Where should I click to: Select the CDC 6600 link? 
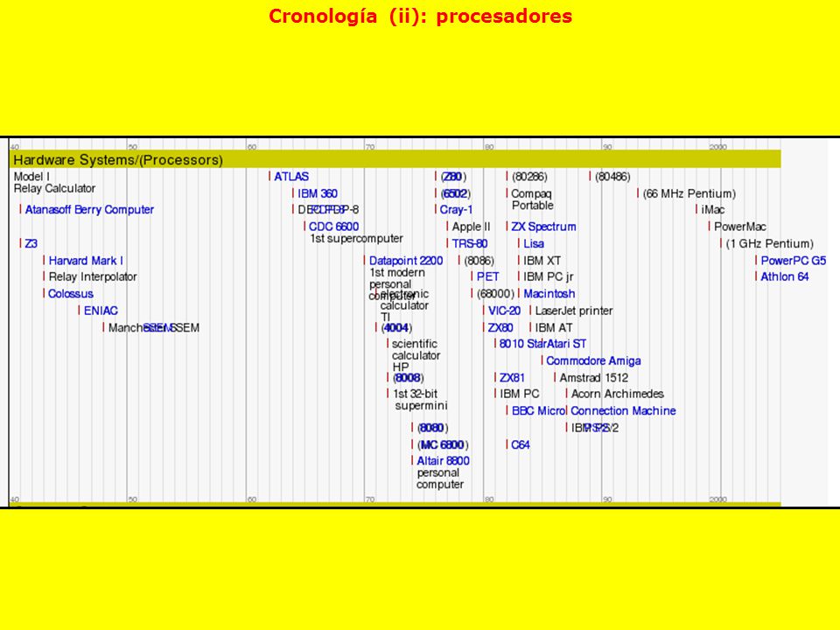333,227
